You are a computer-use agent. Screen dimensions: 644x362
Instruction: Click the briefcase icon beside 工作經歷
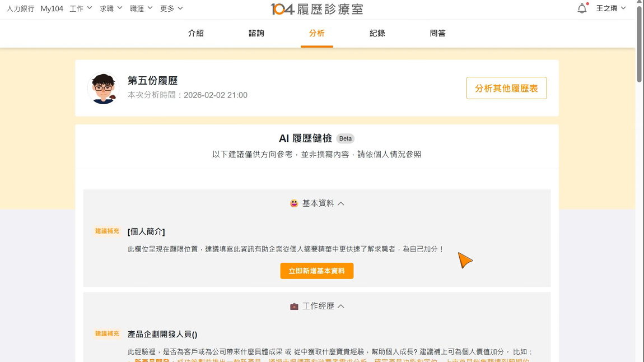tap(294, 307)
